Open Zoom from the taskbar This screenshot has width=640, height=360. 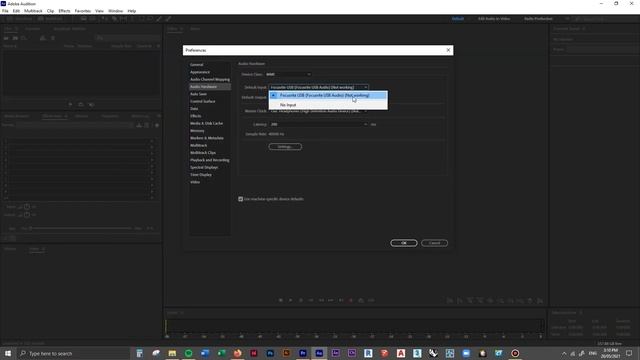466,353
